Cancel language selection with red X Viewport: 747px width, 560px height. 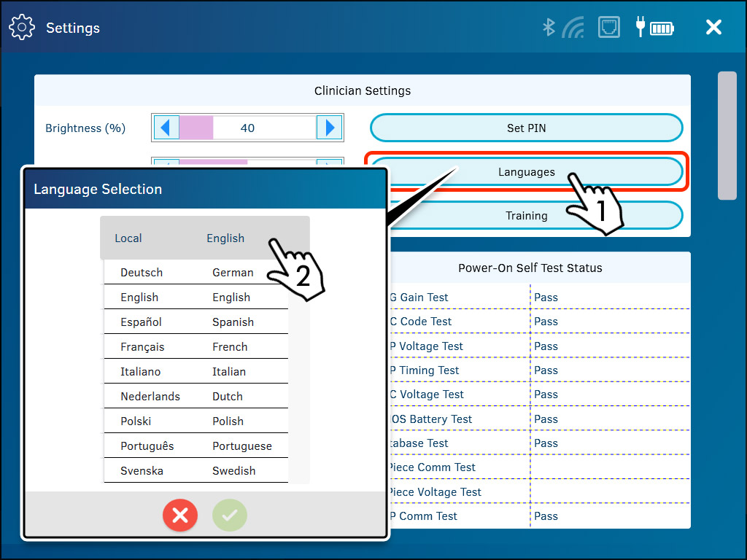[x=180, y=516]
